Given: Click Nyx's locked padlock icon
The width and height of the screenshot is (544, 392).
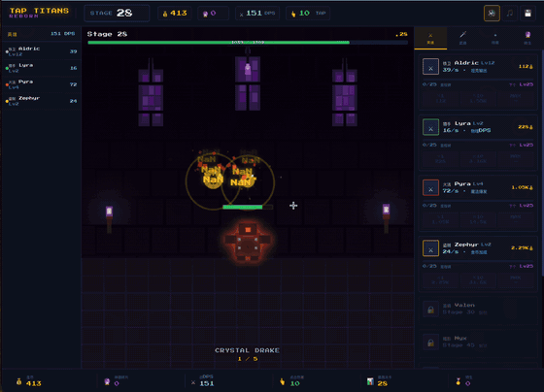Looking at the screenshot, I should click(430, 343).
